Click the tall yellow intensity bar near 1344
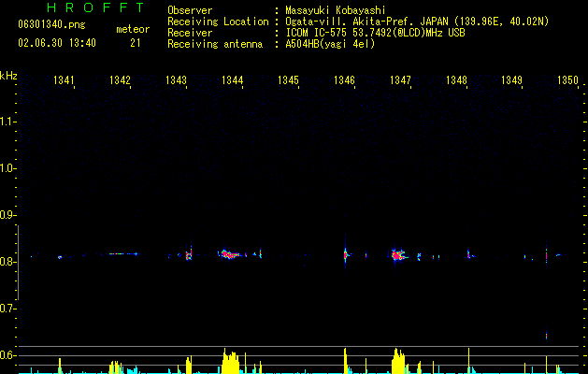Viewport: 588px width, 374px height. coord(230,362)
